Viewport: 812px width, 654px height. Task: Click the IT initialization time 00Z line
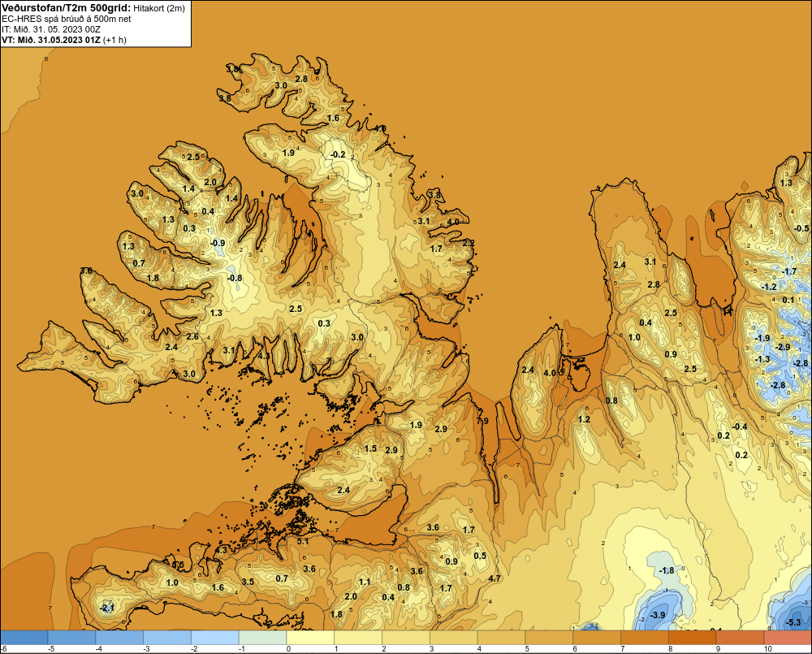[50, 29]
